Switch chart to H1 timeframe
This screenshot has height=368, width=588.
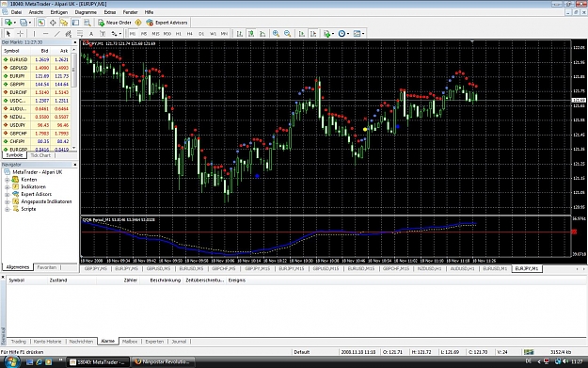179,33
